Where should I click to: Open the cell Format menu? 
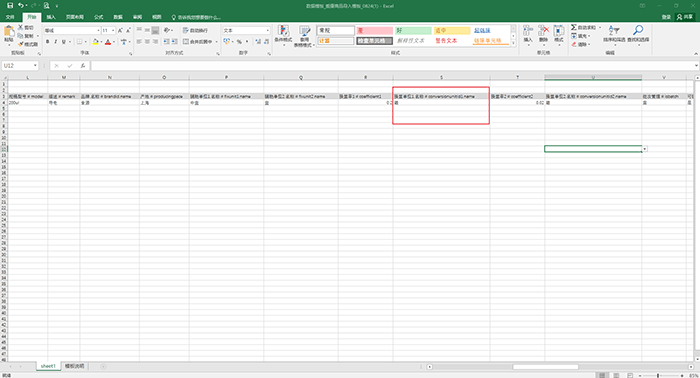558,35
